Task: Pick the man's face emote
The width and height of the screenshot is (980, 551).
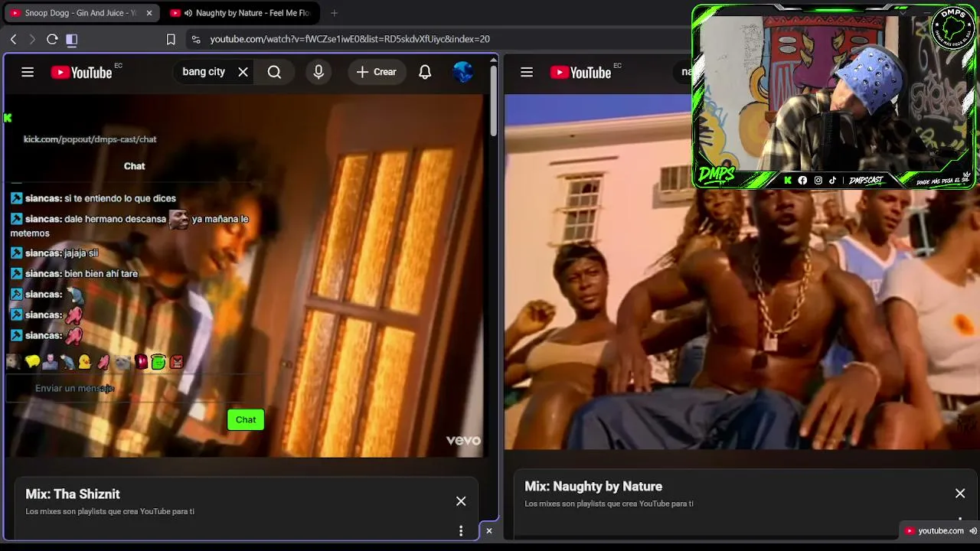Action: point(50,362)
